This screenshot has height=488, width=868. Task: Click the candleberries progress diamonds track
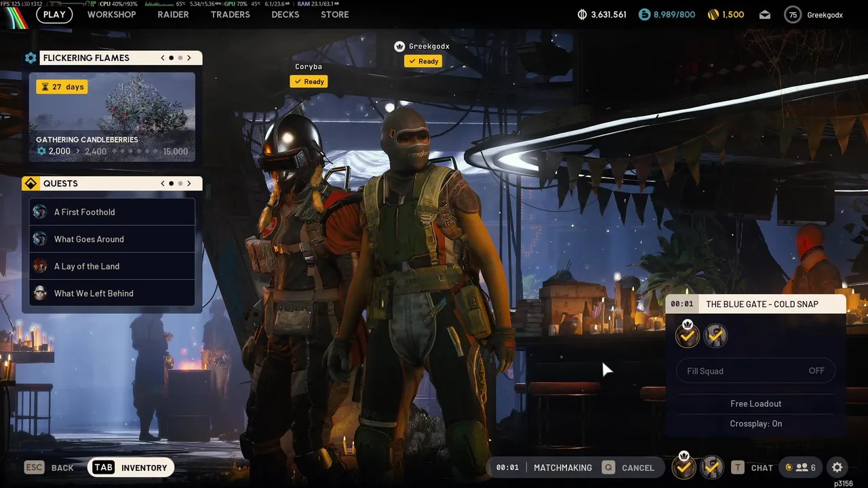(x=136, y=152)
